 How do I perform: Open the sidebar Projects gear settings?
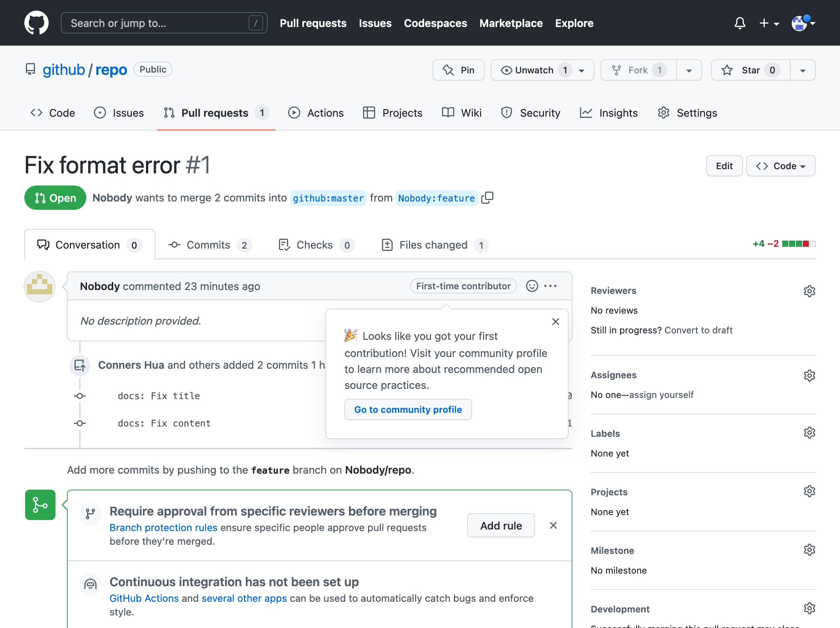(809, 491)
